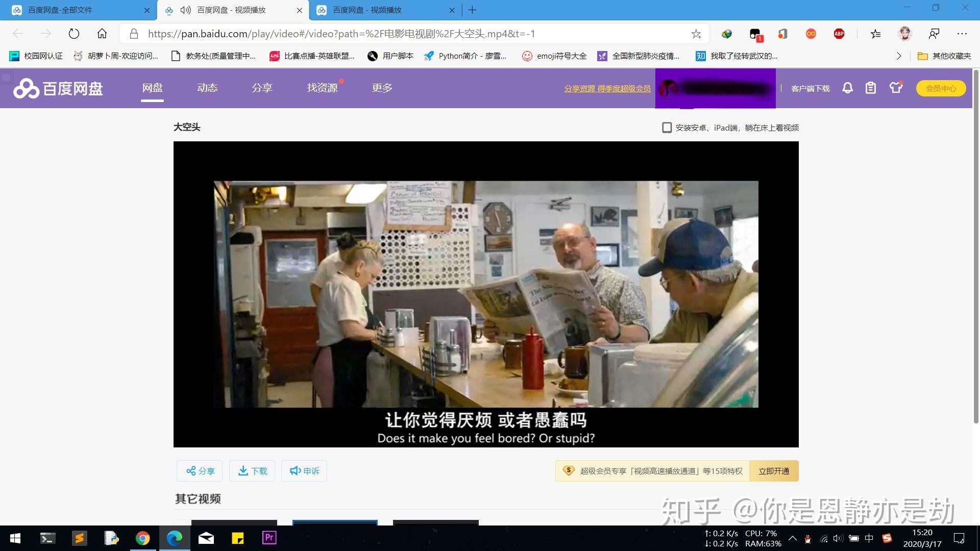The width and height of the screenshot is (980, 551).
Task: Click the taskbar clock 15:20
Action: (922, 532)
